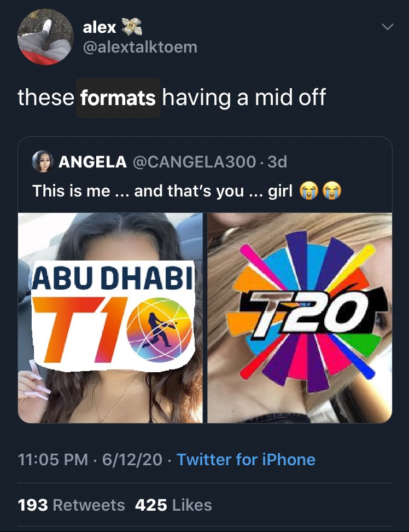The height and width of the screenshot is (532, 409).
Task: Expand the tweet options chevron
Action: (x=387, y=26)
